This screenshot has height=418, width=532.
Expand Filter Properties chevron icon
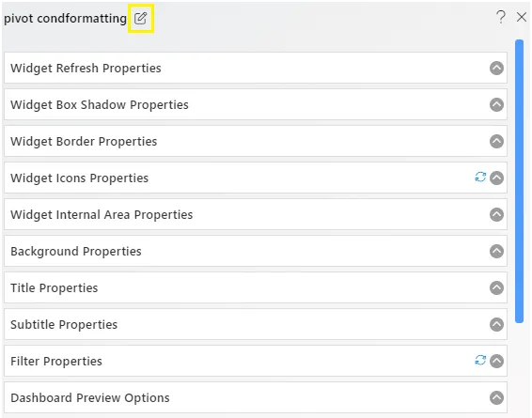[496, 361]
